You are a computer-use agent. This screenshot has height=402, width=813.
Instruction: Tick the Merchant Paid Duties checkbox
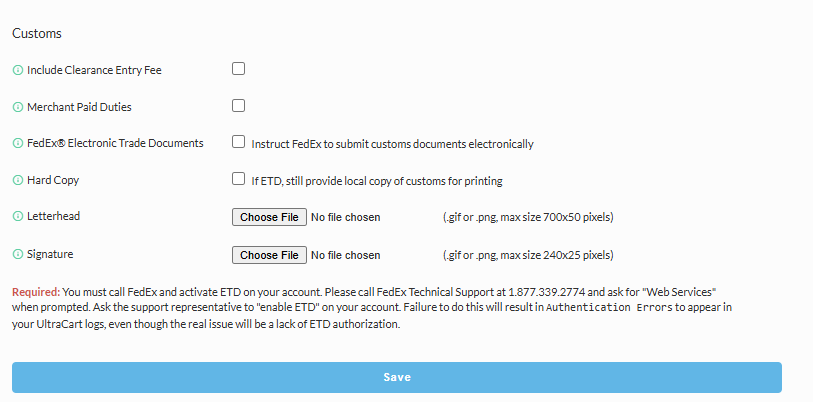point(239,106)
